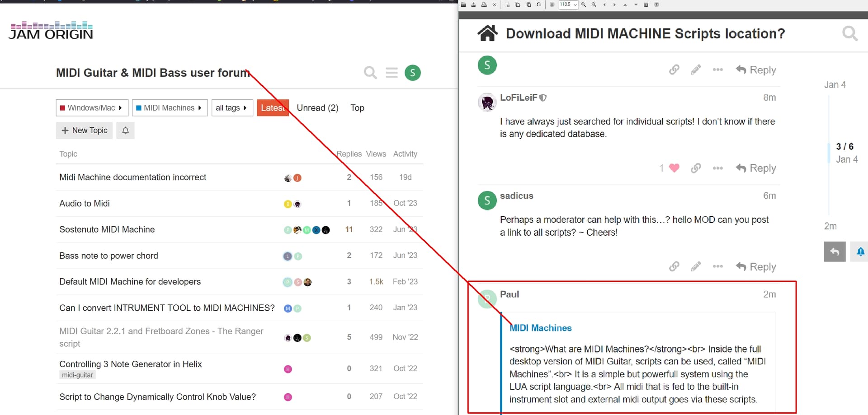This screenshot has width=868, height=415.
Task: Click the gray reply arrow button beside timeline
Action: pos(835,252)
